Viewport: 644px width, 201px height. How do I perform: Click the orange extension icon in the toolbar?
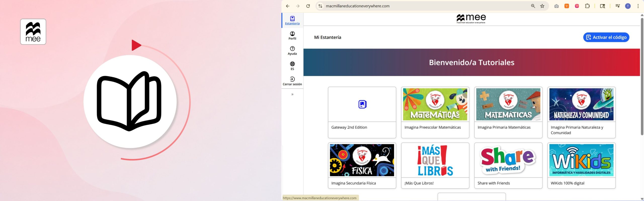click(567, 6)
